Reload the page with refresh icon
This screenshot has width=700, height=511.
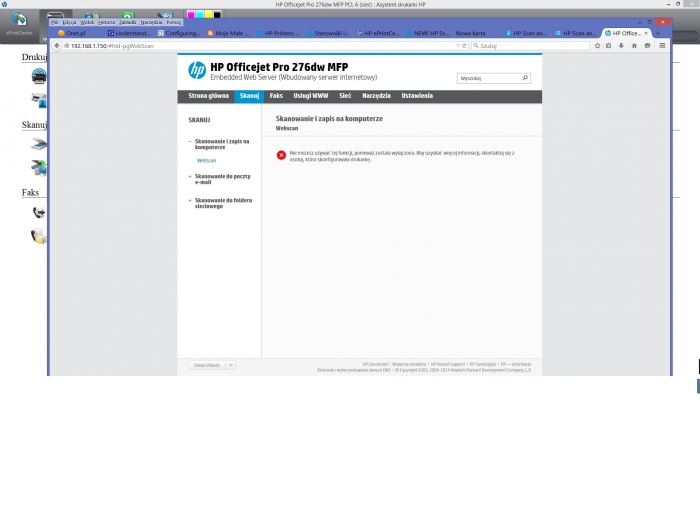(x=464, y=46)
